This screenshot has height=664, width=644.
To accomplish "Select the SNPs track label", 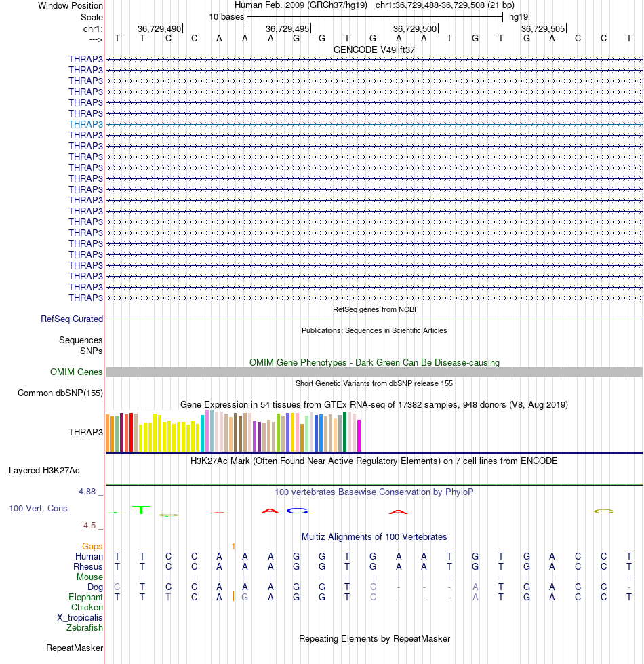I will [x=92, y=351].
